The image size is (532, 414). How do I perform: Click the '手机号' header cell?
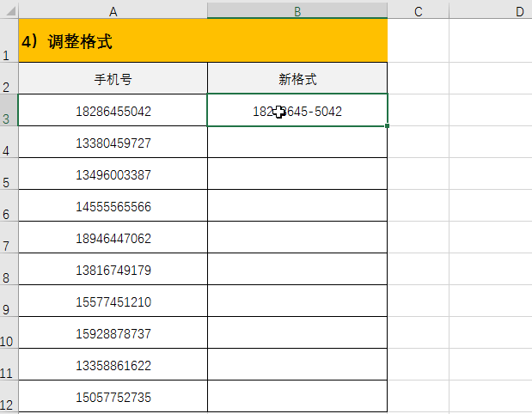point(113,78)
